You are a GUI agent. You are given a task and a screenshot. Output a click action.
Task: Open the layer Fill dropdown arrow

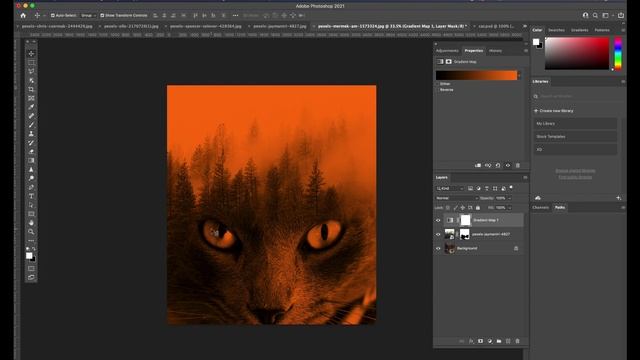pyautogui.click(x=509, y=208)
